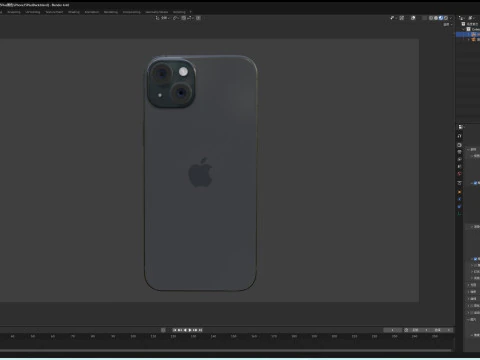Click frame 100 on the timeline ruler

click(133, 337)
